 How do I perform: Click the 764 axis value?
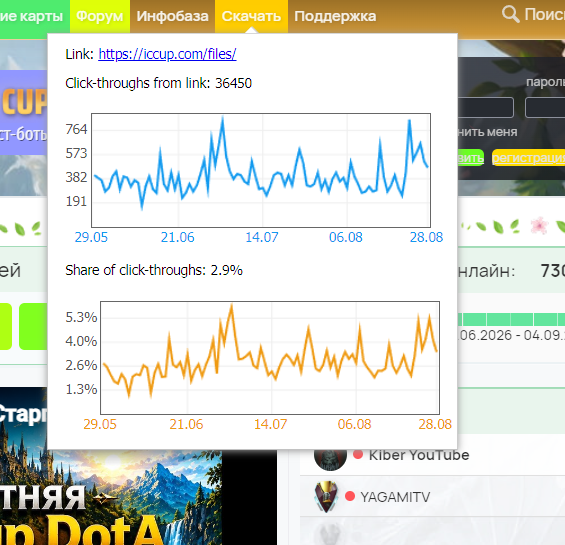[76, 129]
